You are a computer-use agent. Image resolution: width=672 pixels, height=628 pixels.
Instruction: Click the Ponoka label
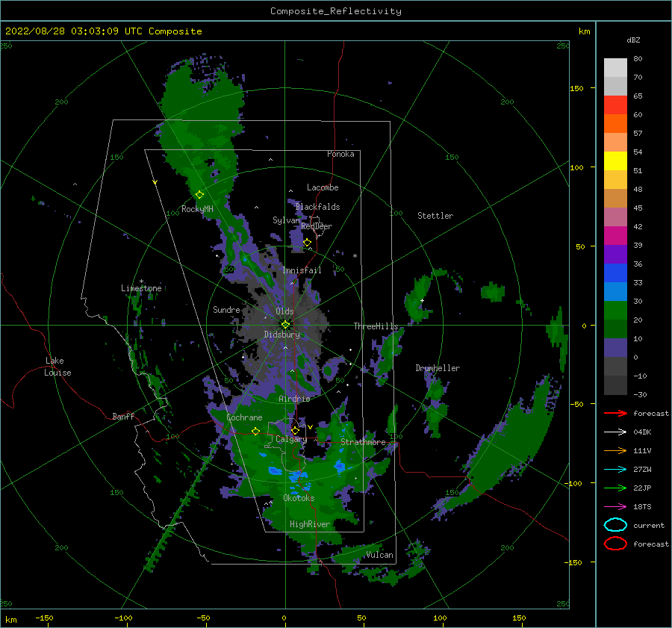(340, 154)
